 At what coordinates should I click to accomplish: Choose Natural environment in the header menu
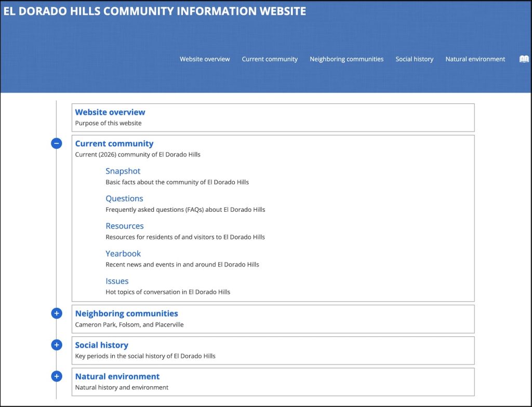pos(475,59)
